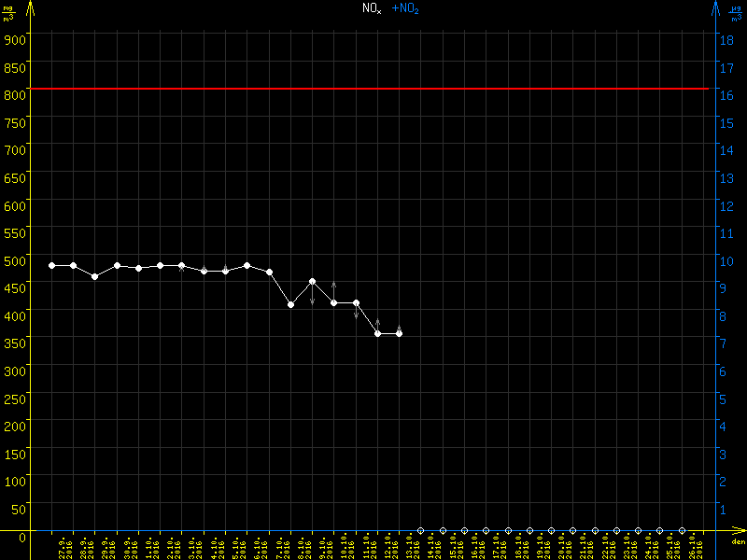
Task: Click the blue up arrow atop right axis
Action: pyautogui.click(x=715, y=9)
